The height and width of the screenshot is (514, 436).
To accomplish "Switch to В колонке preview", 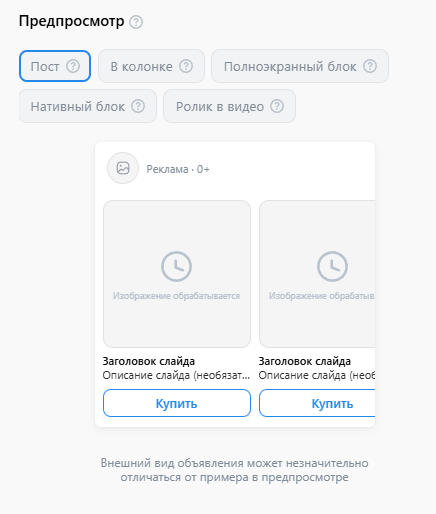I will [151, 66].
